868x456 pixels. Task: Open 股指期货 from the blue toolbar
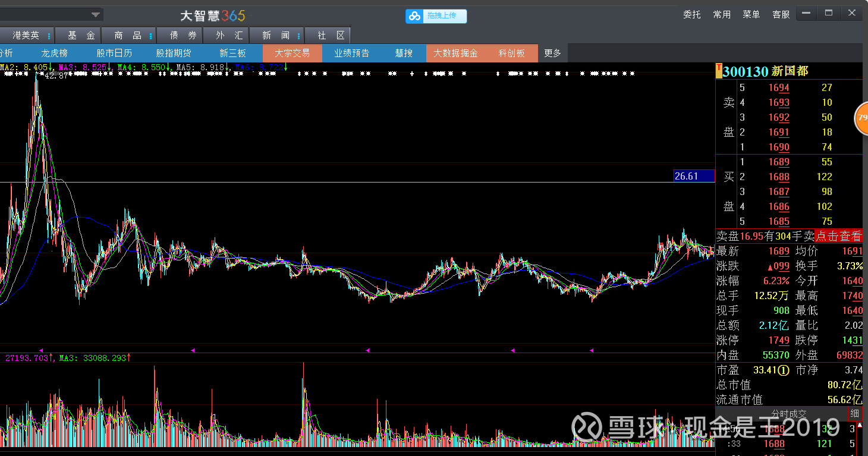[x=174, y=53]
